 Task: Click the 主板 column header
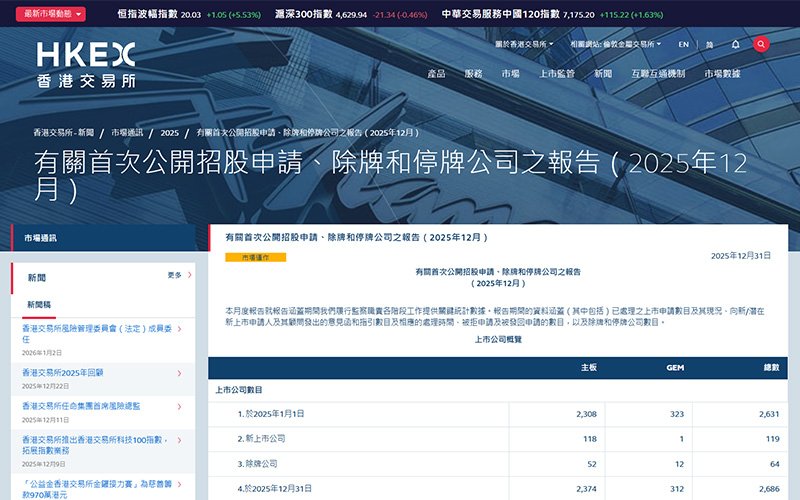tap(589, 367)
